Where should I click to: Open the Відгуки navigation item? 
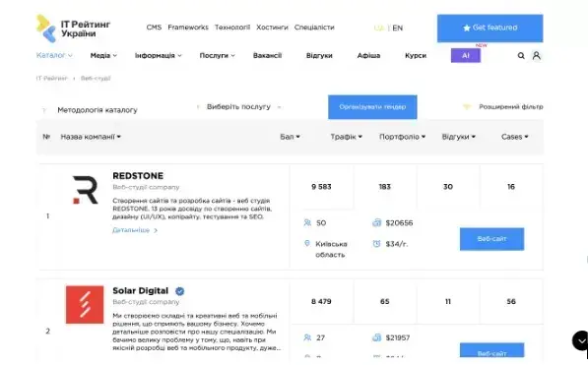click(319, 55)
